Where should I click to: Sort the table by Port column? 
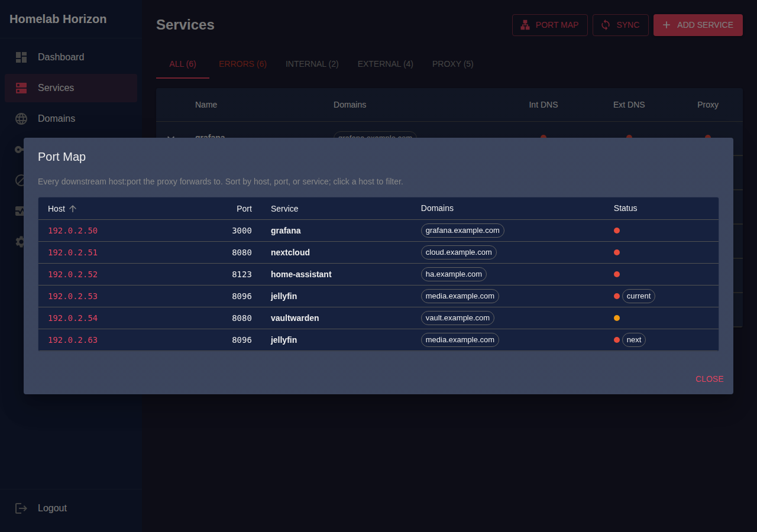(244, 209)
